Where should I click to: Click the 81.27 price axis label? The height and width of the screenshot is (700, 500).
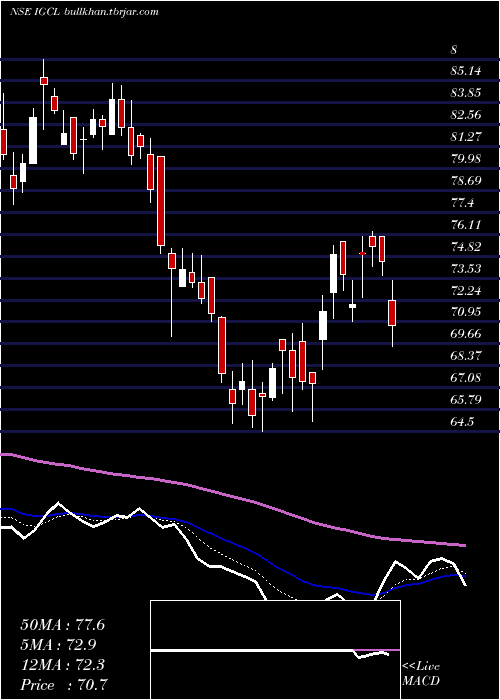click(x=466, y=137)
